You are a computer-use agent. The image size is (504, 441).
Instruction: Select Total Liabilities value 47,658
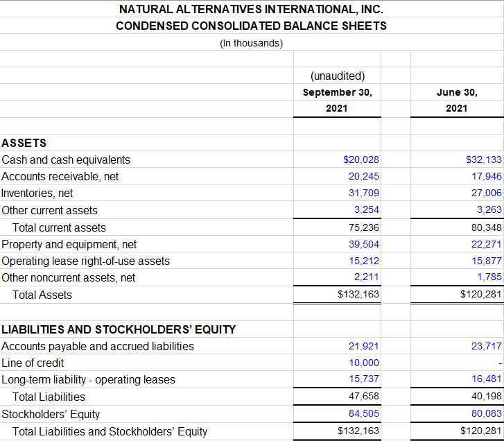364,396
